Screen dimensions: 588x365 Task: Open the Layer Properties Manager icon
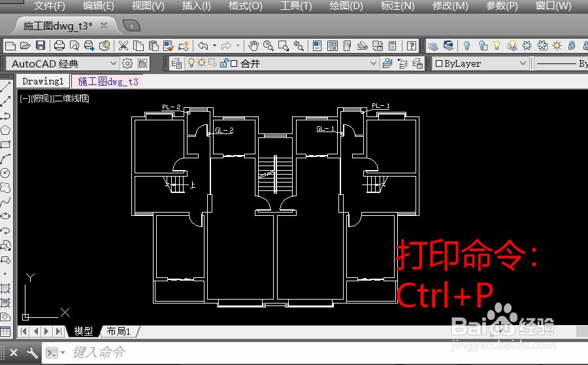coord(176,63)
